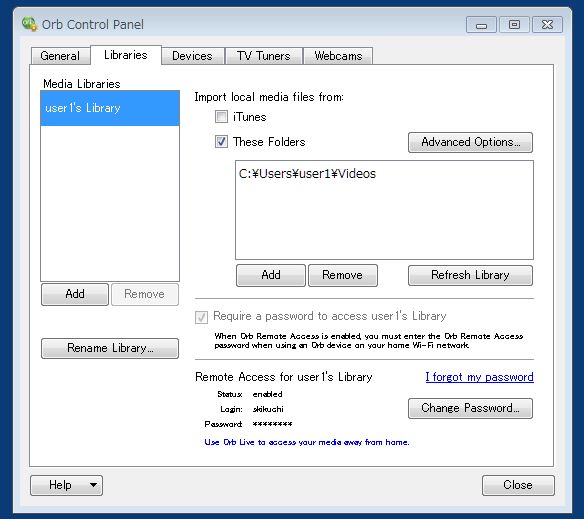Open the Webcams tab

point(338,56)
